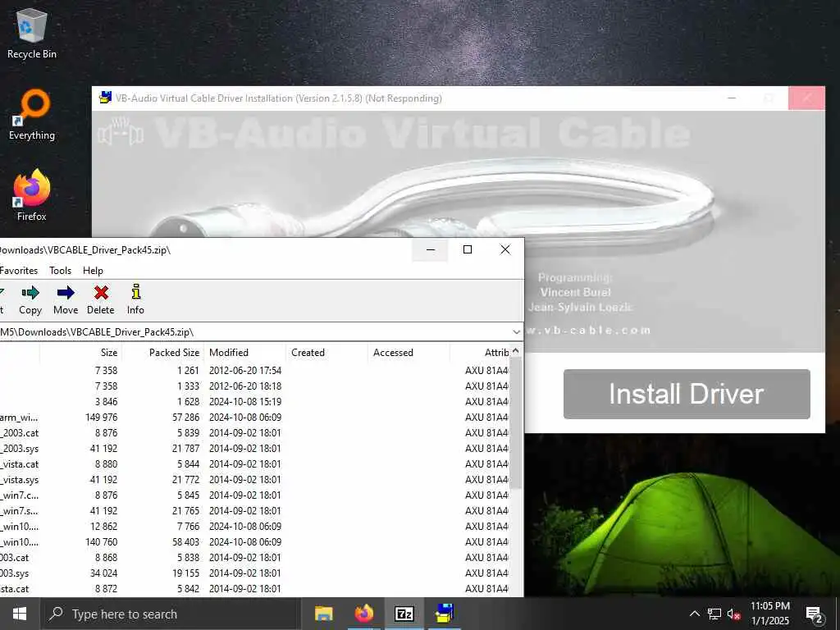This screenshot has height=630, width=840.
Task: Click the taskbar search box
Action: tap(169, 614)
